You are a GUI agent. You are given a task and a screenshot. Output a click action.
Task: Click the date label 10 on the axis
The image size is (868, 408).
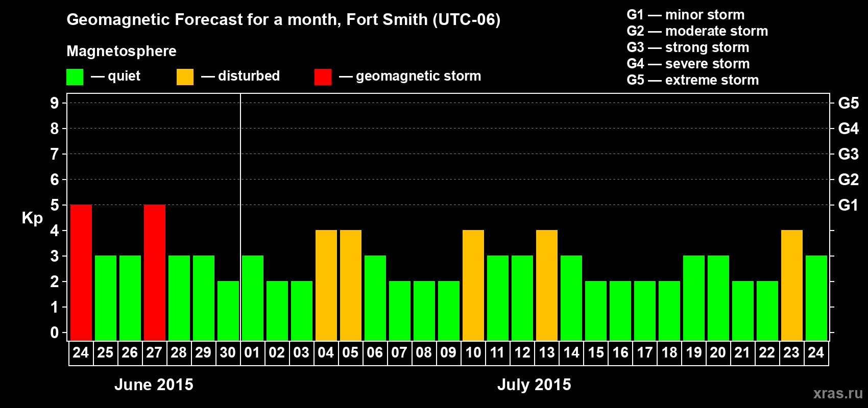click(x=473, y=353)
